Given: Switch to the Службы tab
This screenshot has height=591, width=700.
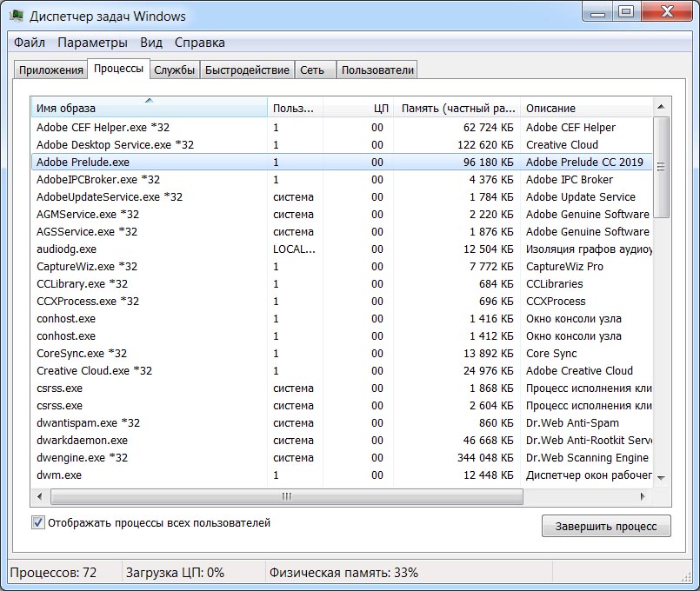Looking at the screenshot, I should tap(175, 70).
